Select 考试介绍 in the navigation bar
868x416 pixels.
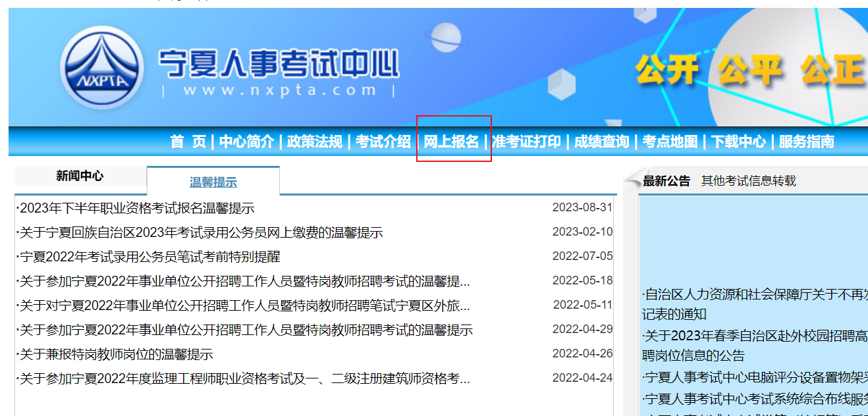pos(383,142)
